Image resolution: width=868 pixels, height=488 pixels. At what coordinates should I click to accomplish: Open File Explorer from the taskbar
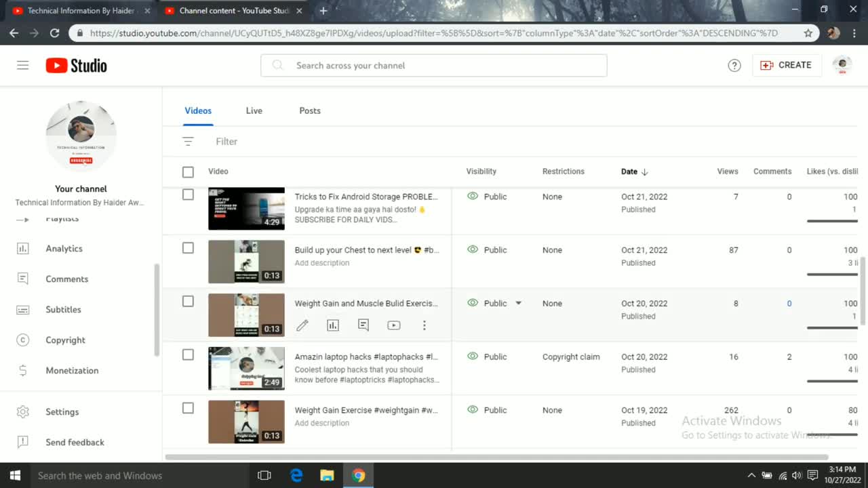point(327,476)
